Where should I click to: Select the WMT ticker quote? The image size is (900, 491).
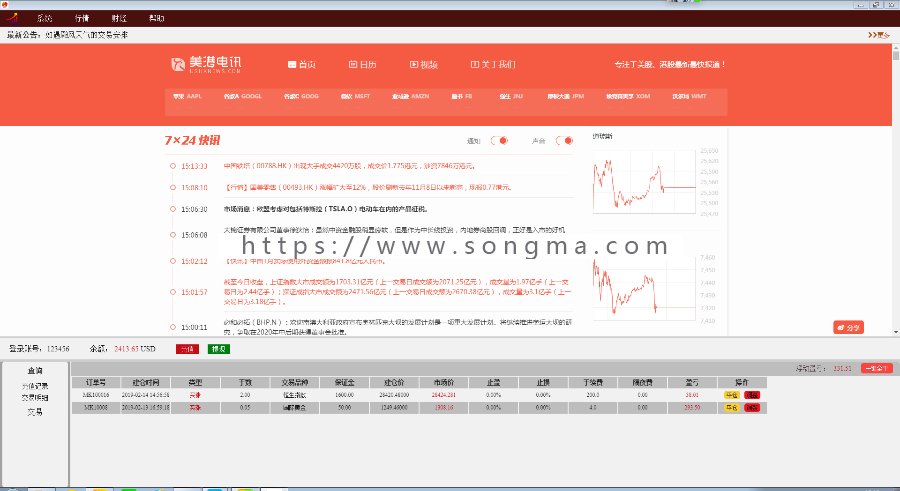pos(689,96)
